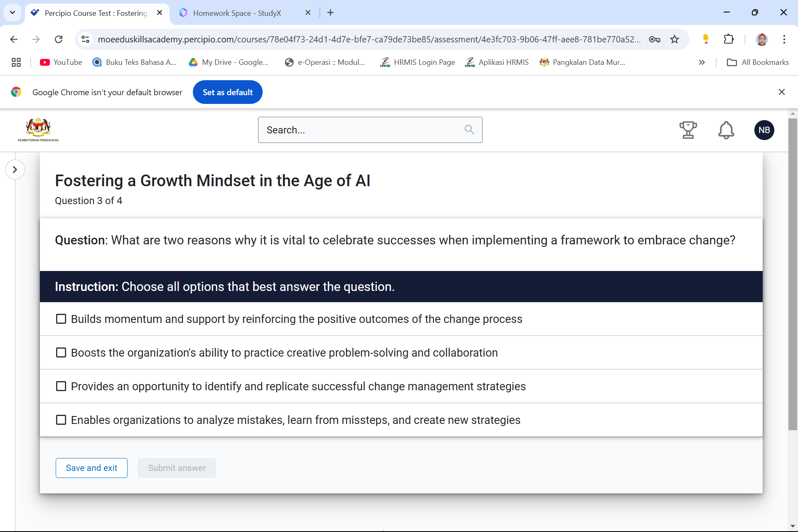The image size is (798, 532).
Task: Open Pangkalan Data Murid bookmark
Action: point(582,62)
